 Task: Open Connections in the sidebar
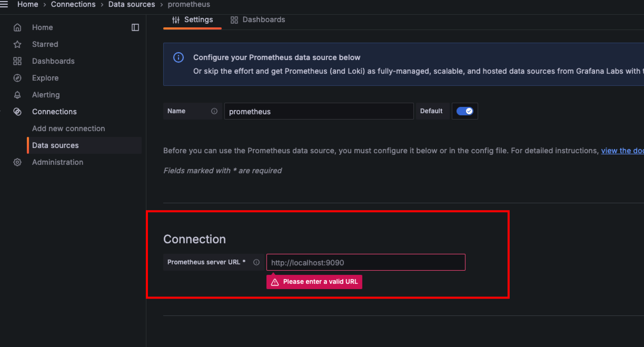point(54,112)
